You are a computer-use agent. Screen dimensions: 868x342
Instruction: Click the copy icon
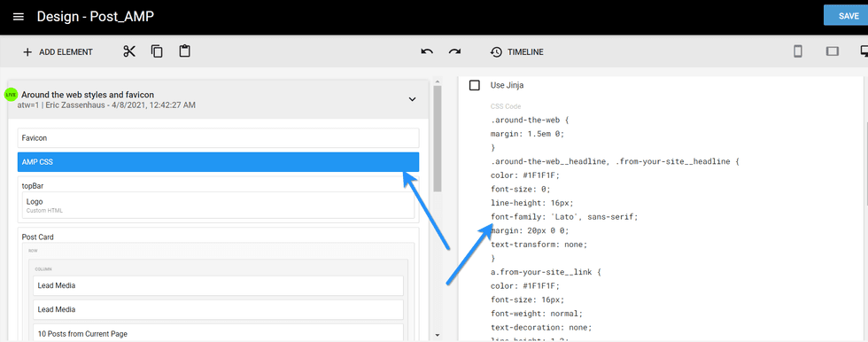pyautogui.click(x=157, y=51)
